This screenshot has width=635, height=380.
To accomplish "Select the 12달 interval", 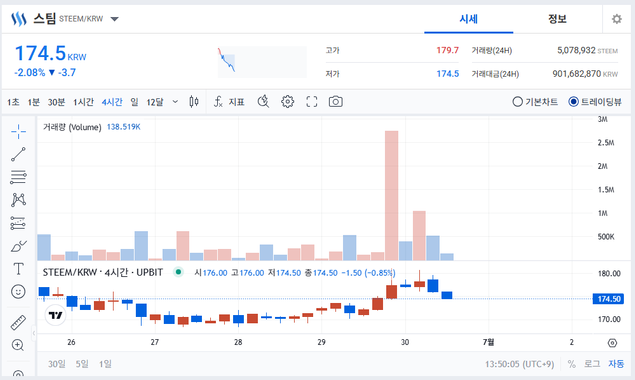I will point(155,102).
